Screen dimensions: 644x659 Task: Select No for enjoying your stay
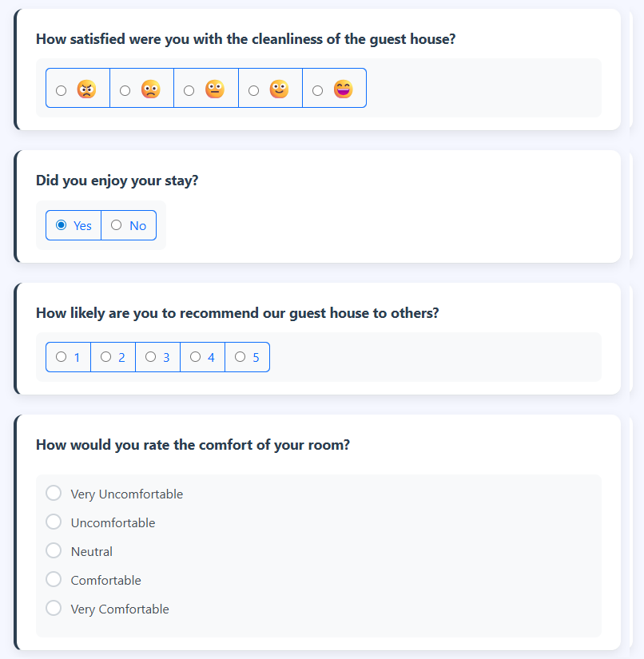click(117, 225)
